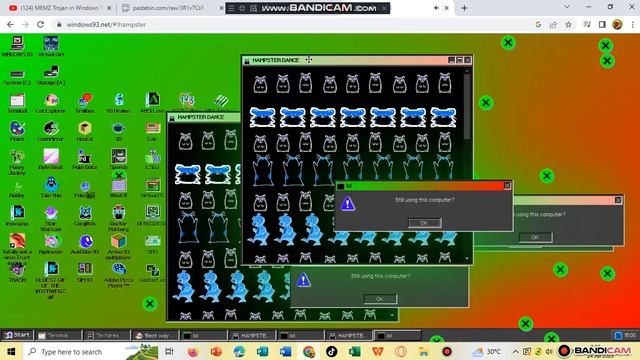
Task: Switch to Textarea in Windows 93 taskbar
Action: coord(107,336)
